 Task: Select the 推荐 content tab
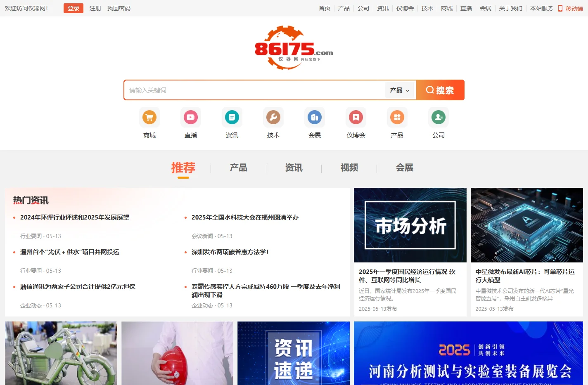(183, 168)
